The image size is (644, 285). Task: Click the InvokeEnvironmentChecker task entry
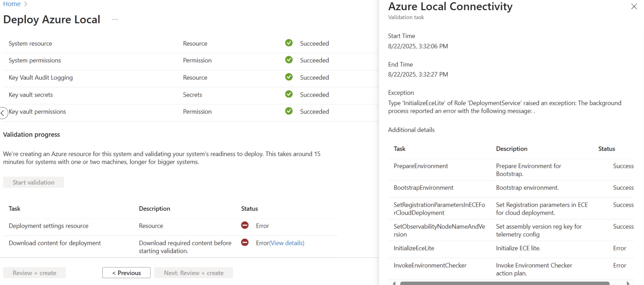430,265
